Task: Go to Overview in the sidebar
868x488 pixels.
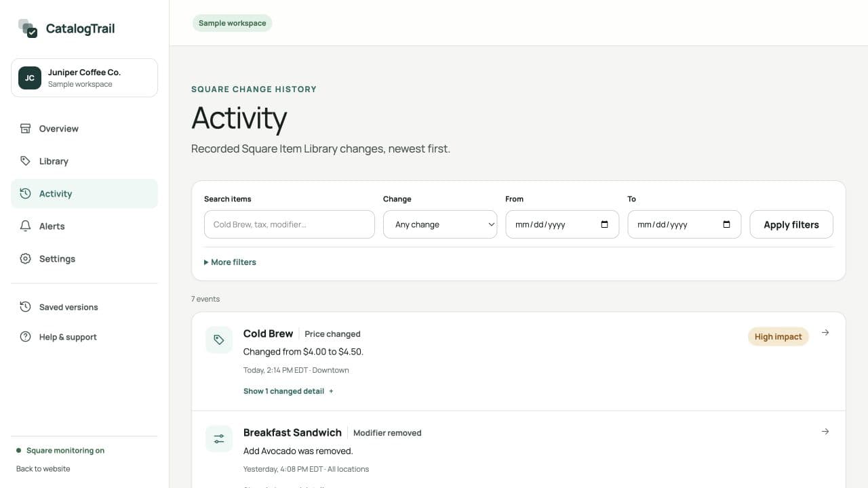Action: coord(84,129)
